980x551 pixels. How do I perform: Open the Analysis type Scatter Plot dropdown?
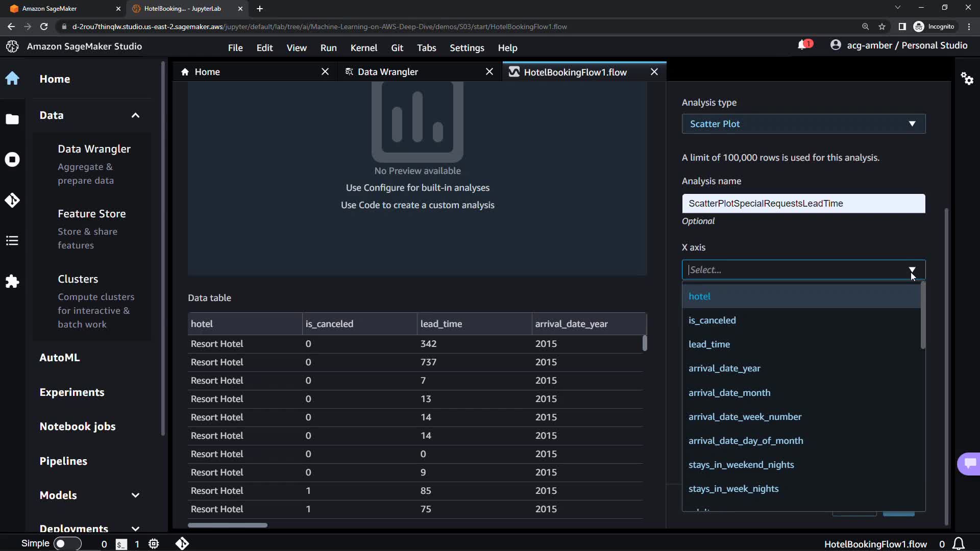[803, 124]
